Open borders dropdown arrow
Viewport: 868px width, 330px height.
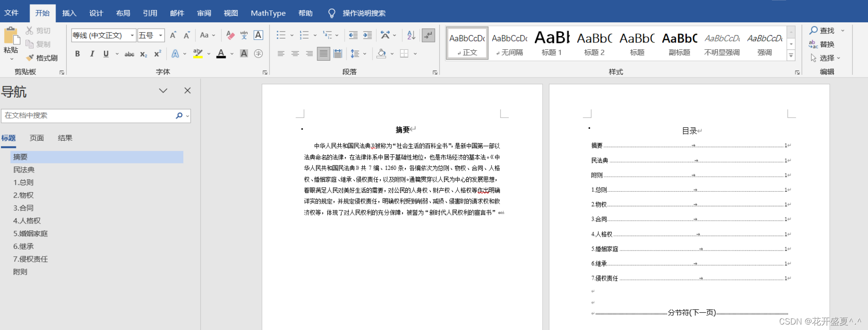coord(415,54)
